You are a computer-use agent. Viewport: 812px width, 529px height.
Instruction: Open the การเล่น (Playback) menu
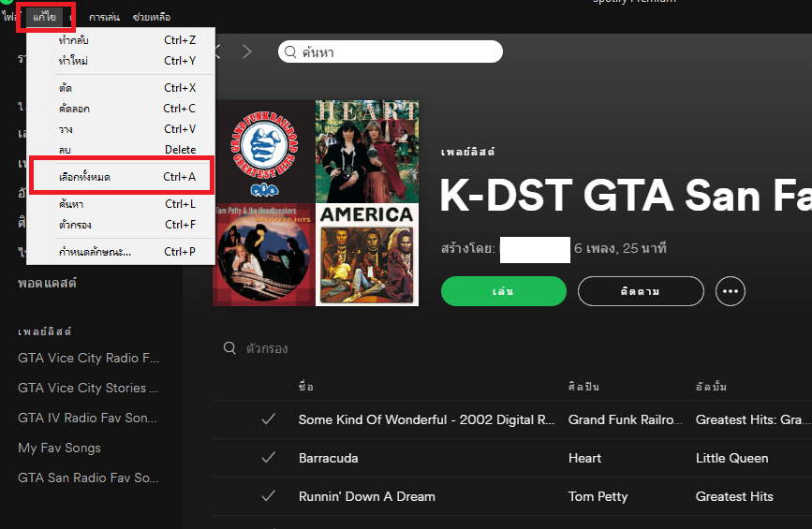104,17
